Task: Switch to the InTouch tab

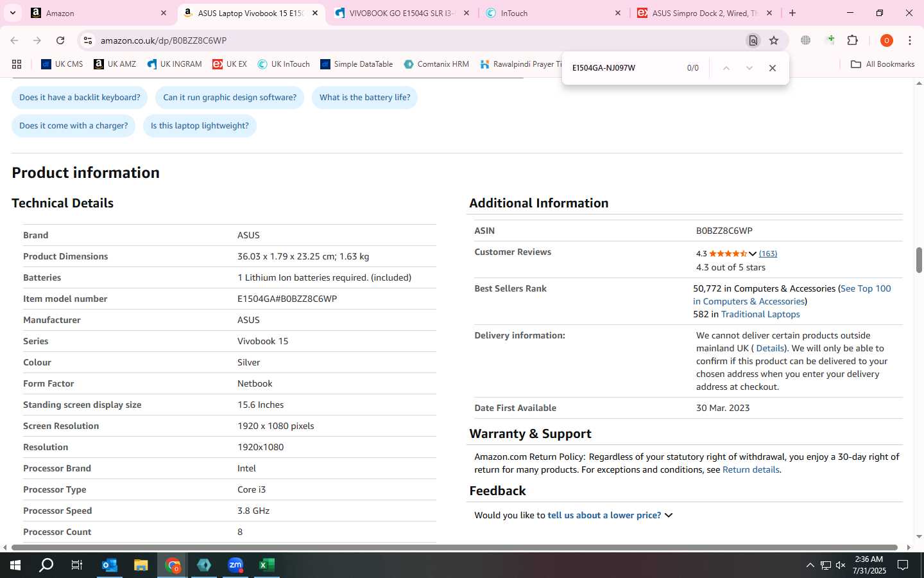Action: click(x=553, y=13)
